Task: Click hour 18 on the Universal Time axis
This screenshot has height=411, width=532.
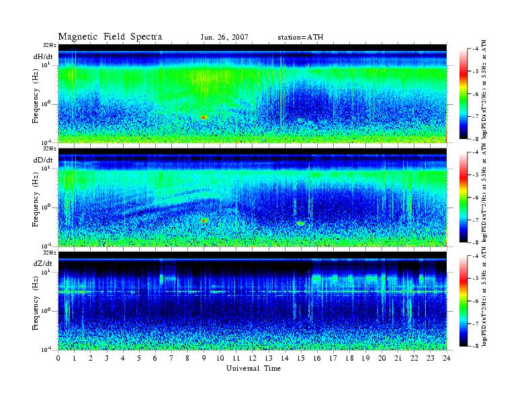Action: pos(349,358)
